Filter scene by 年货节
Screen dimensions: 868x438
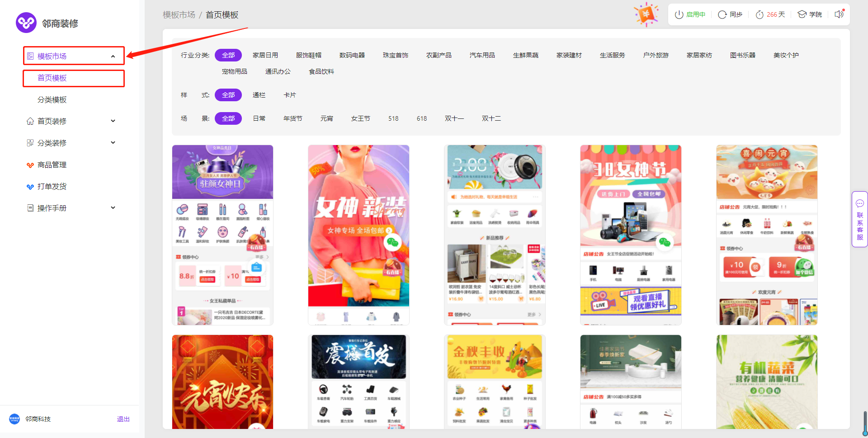tap(293, 118)
